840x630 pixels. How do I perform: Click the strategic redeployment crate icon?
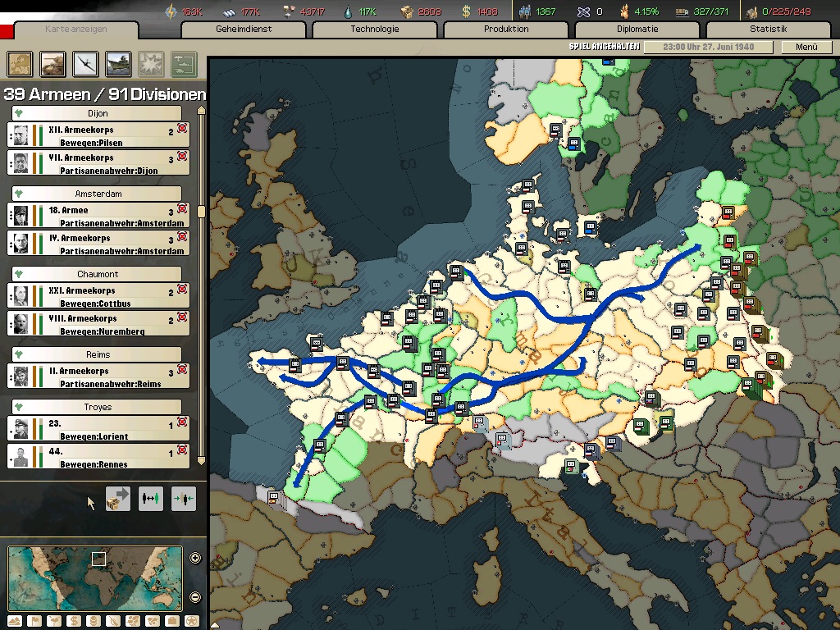pos(118,498)
